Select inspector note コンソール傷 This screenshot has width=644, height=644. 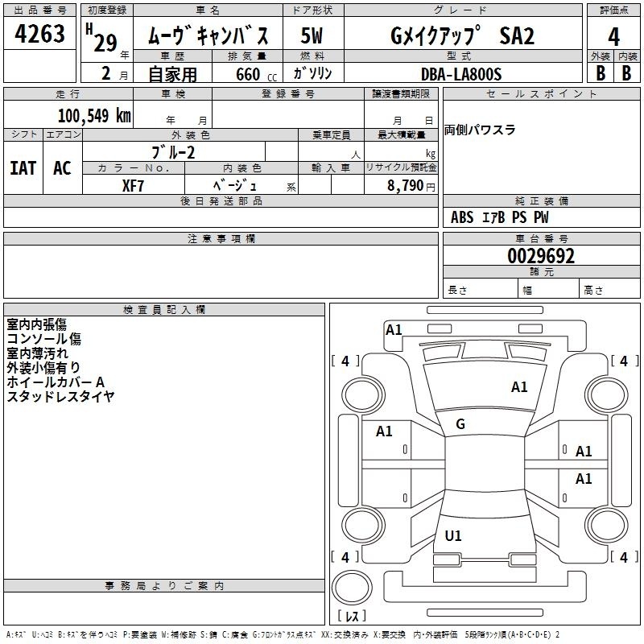point(44,339)
